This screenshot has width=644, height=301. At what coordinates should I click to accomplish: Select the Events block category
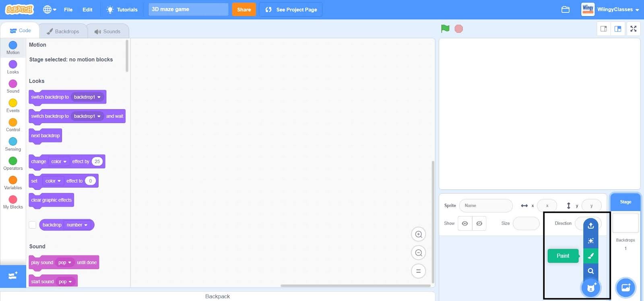(x=13, y=106)
